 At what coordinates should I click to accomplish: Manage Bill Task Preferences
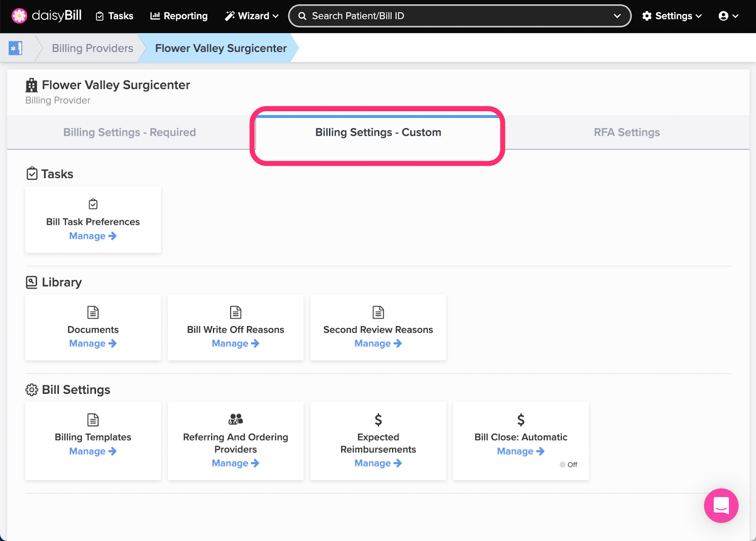(93, 236)
